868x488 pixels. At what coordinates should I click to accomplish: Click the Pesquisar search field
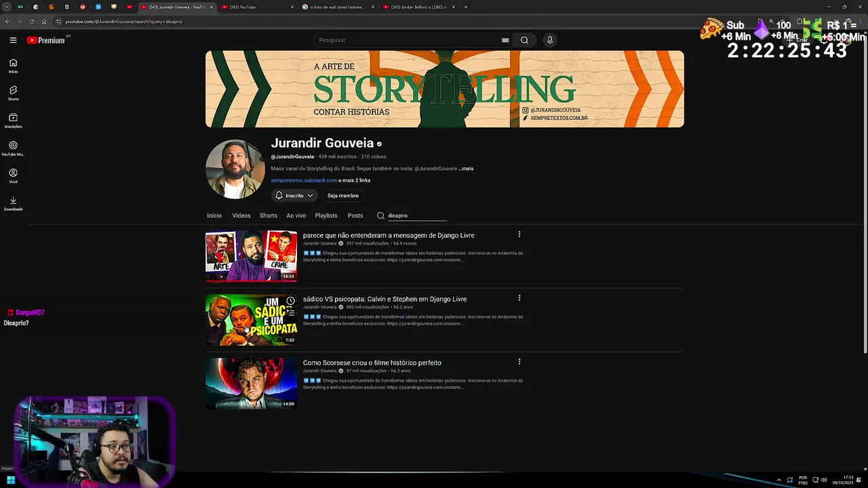[x=407, y=40]
